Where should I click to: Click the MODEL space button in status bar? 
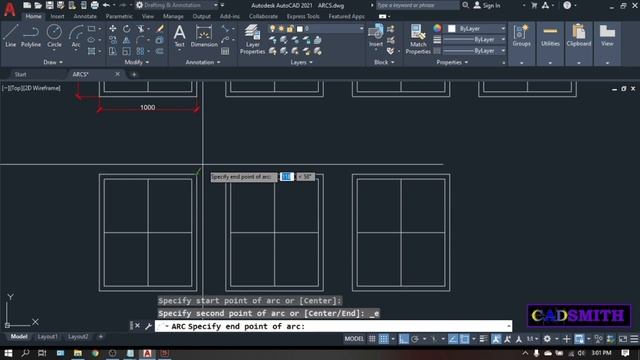354,339
